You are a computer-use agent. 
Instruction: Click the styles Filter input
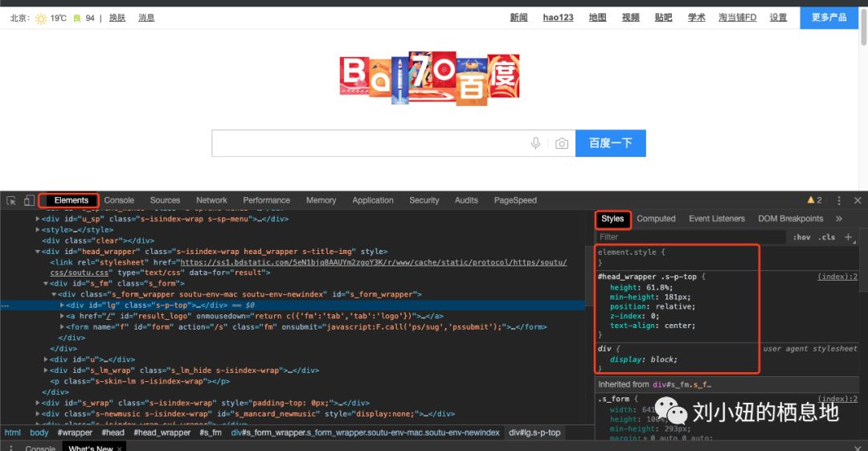(691, 237)
